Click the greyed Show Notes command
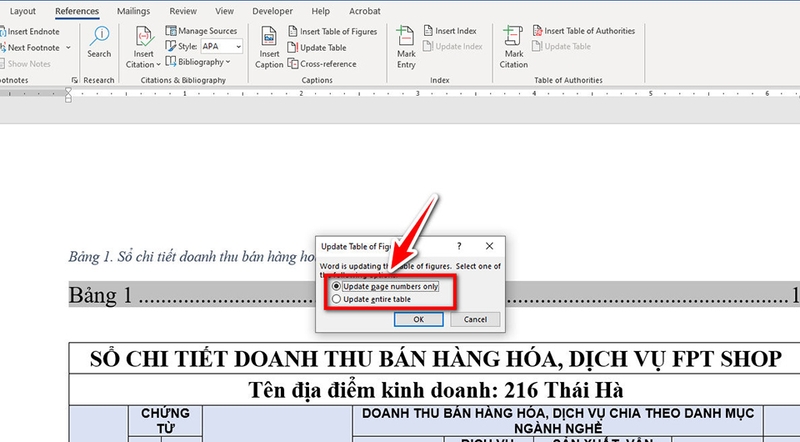 point(26,64)
